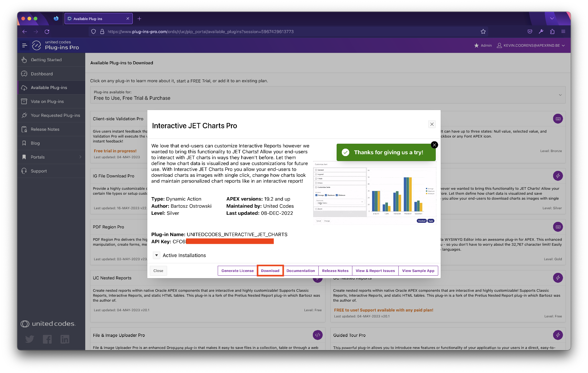
Task: Open the browser developer wrench icon
Action: [x=541, y=32]
